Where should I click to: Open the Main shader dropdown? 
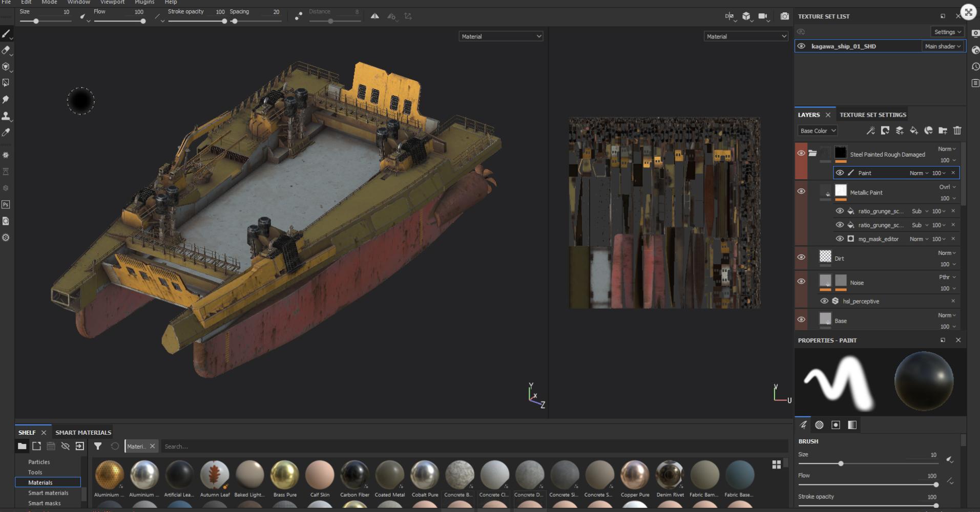[943, 46]
